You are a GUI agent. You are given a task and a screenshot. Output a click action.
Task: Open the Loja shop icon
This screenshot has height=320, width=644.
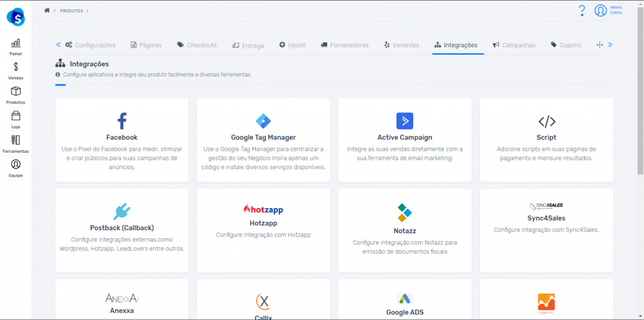[16, 116]
